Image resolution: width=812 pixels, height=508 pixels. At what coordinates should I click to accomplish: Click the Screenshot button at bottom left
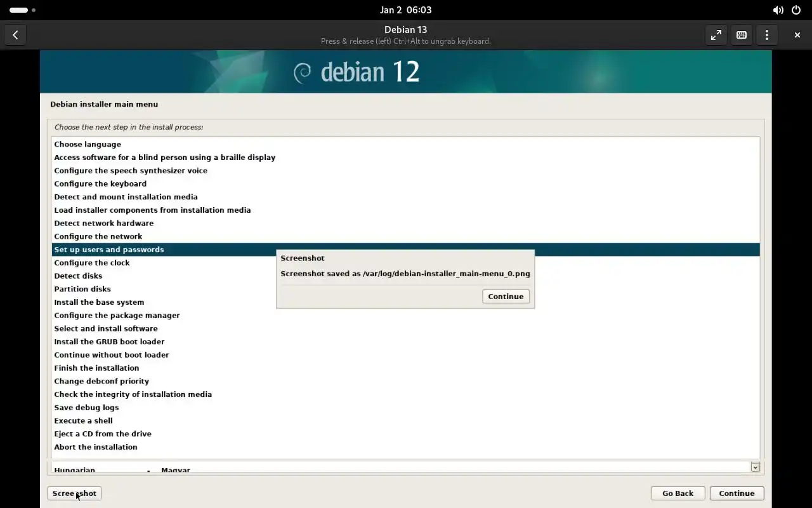click(74, 493)
